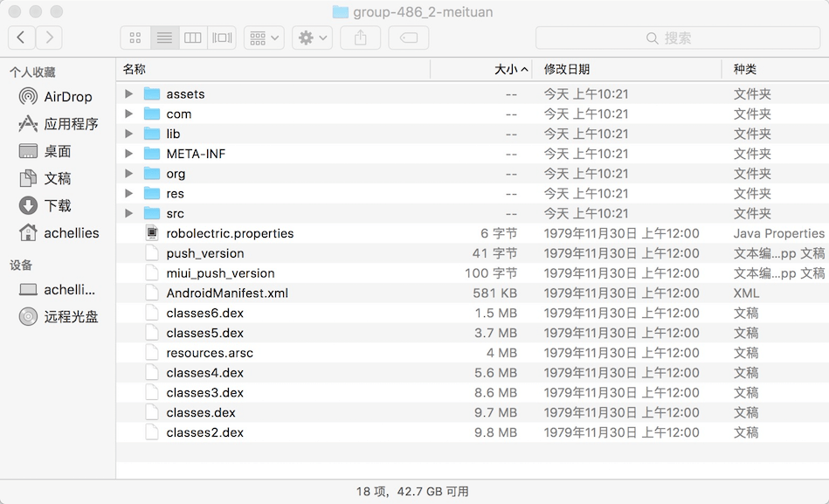Switch to list view
Viewport: 829px width, 504px height.
[164, 38]
